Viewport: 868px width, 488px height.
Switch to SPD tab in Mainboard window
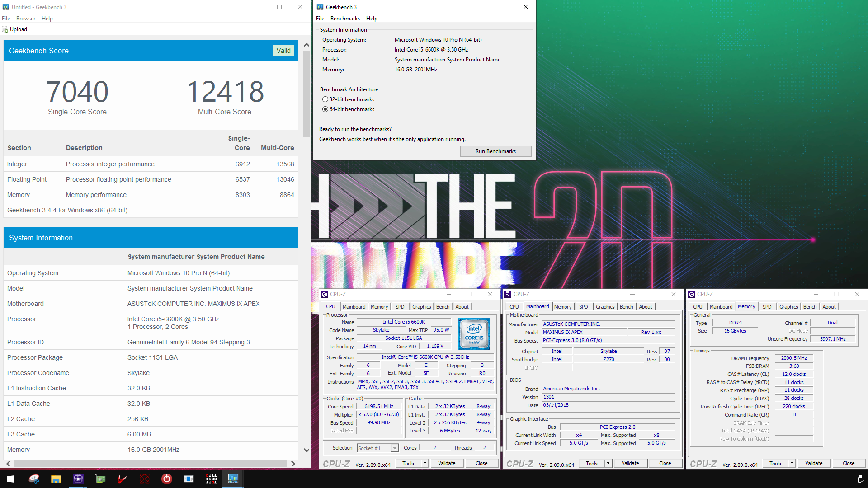[x=584, y=307]
